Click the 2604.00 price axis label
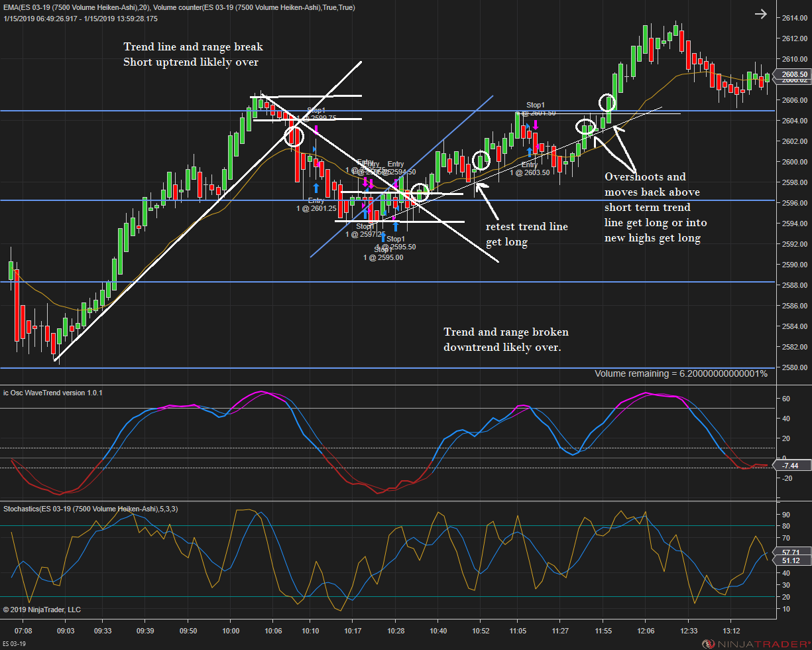The width and height of the screenshot is (812, 650). click(794, 121)
